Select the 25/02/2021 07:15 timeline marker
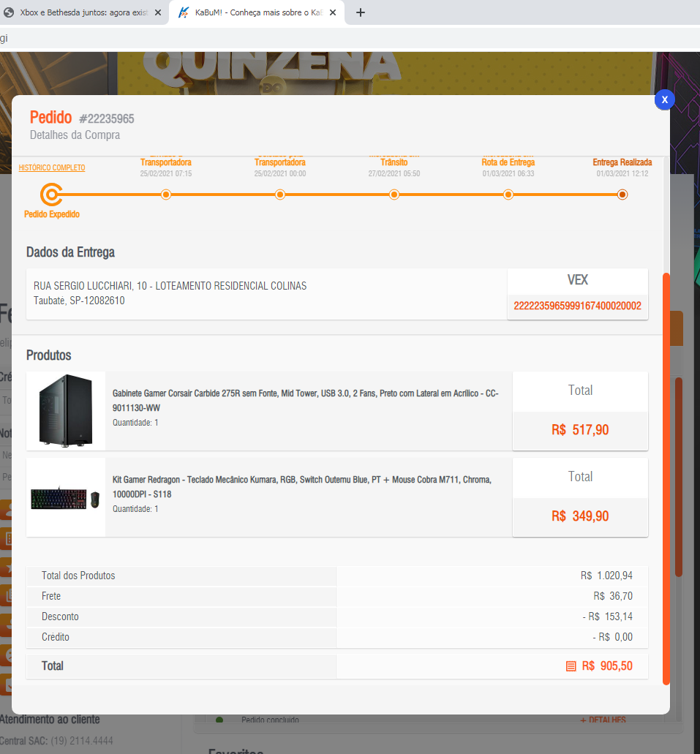This screenshot has height=754, width=700. pyautogui.click(x=166, y=195)
